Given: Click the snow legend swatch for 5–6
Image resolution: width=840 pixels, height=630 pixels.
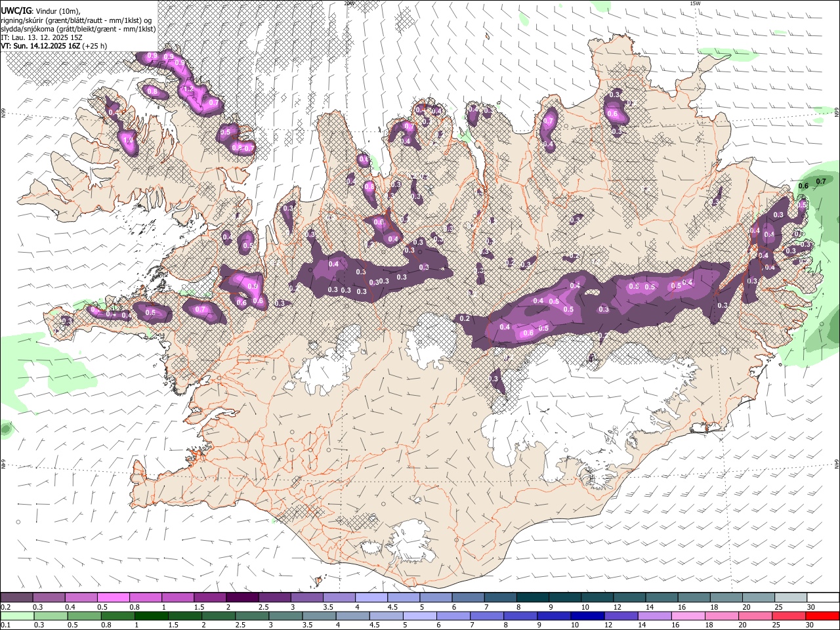Looking at the screenshot, I should click(435, 598).
